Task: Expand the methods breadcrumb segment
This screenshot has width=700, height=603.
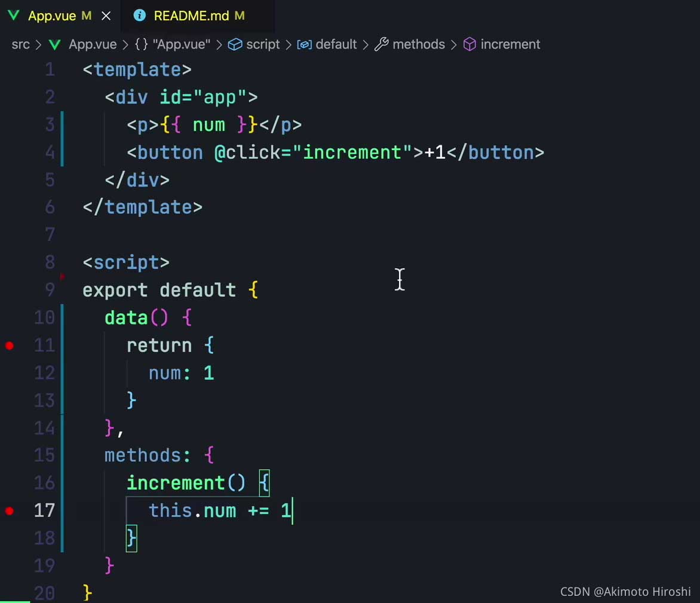Action: [x=418, y=45]
